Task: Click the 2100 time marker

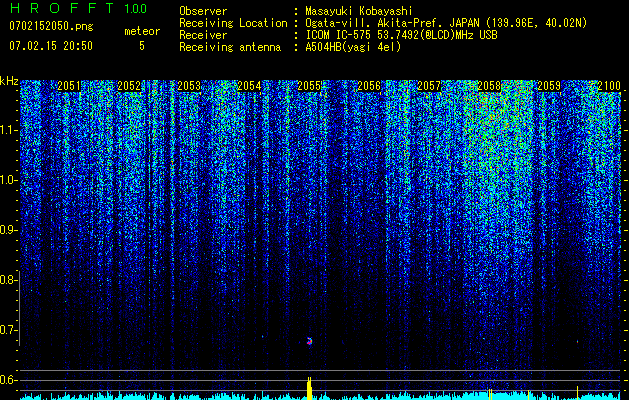Action: click(609, 86)
